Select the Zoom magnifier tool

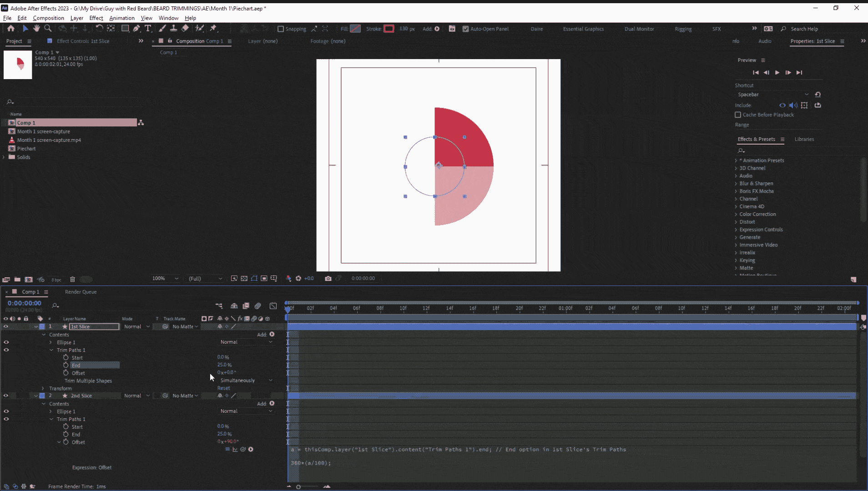(48, 28)
